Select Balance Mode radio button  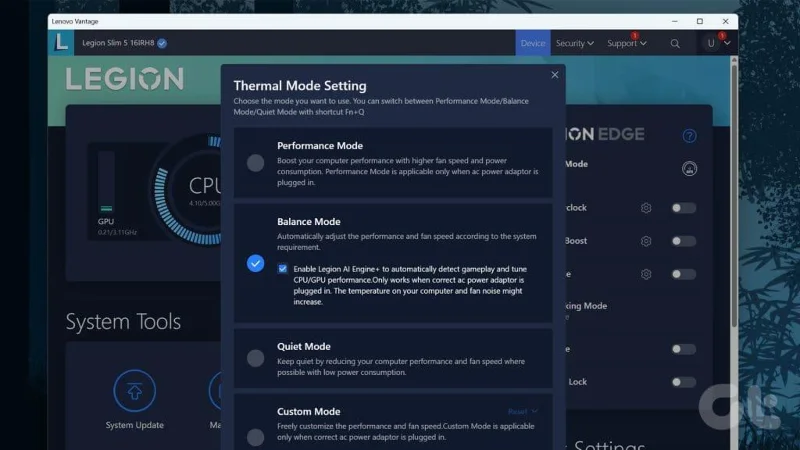pyautogui.click(x=256, y=263)
